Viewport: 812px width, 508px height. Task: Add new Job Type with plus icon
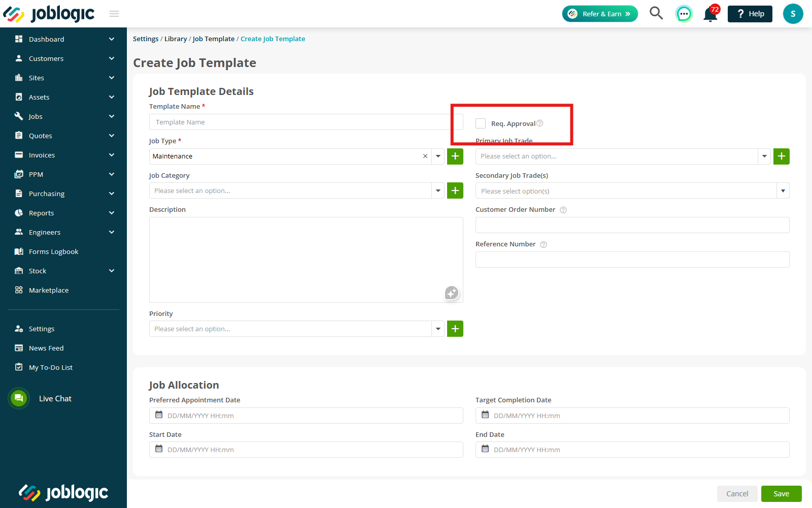coord(455,156)
